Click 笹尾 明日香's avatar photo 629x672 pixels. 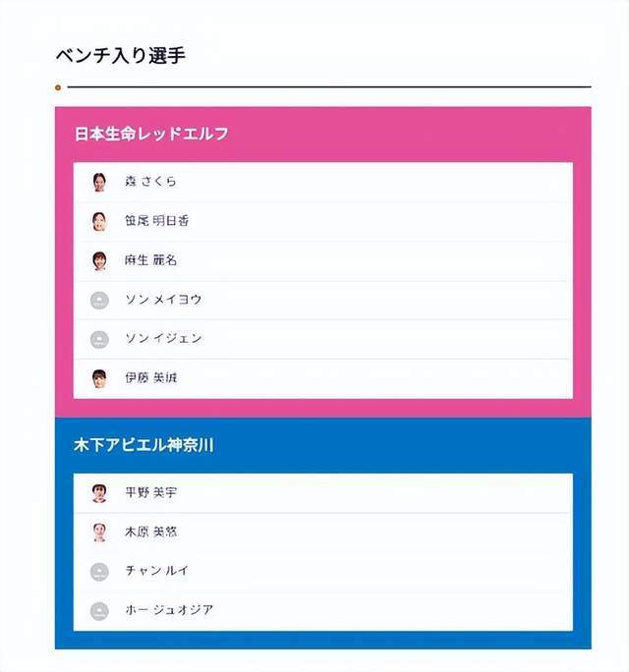[x=99, y=222]
